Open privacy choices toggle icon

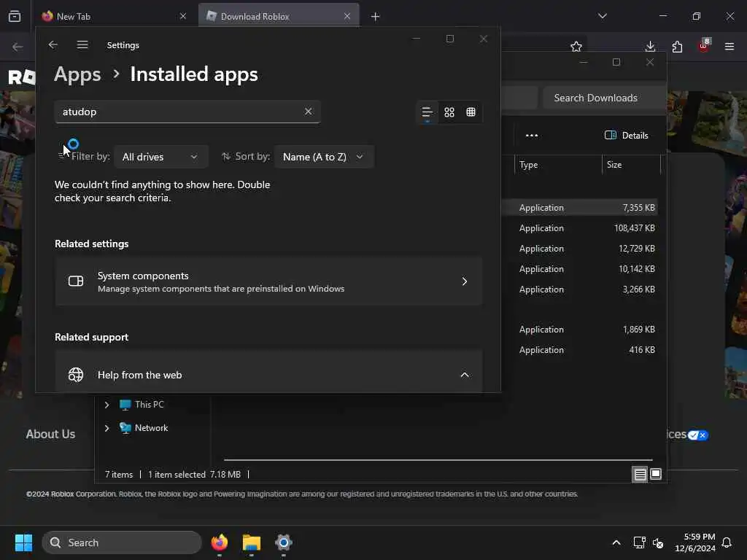point(698,435)
